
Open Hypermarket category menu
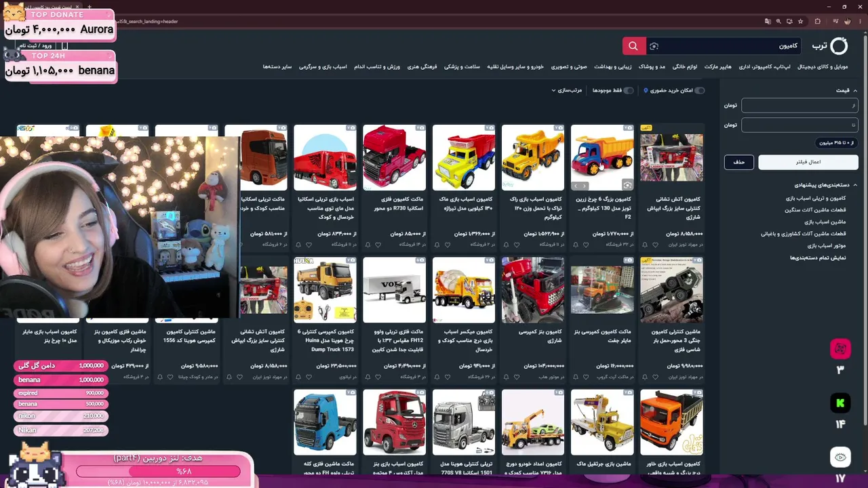click(x=717, y=66)
